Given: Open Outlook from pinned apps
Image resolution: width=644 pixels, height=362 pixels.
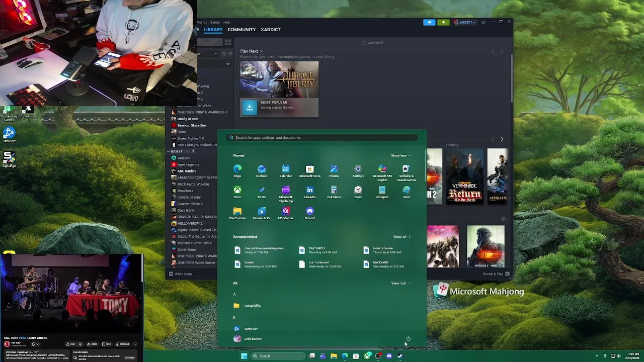Looking at the screenshot, I should (x=262, y=171).
